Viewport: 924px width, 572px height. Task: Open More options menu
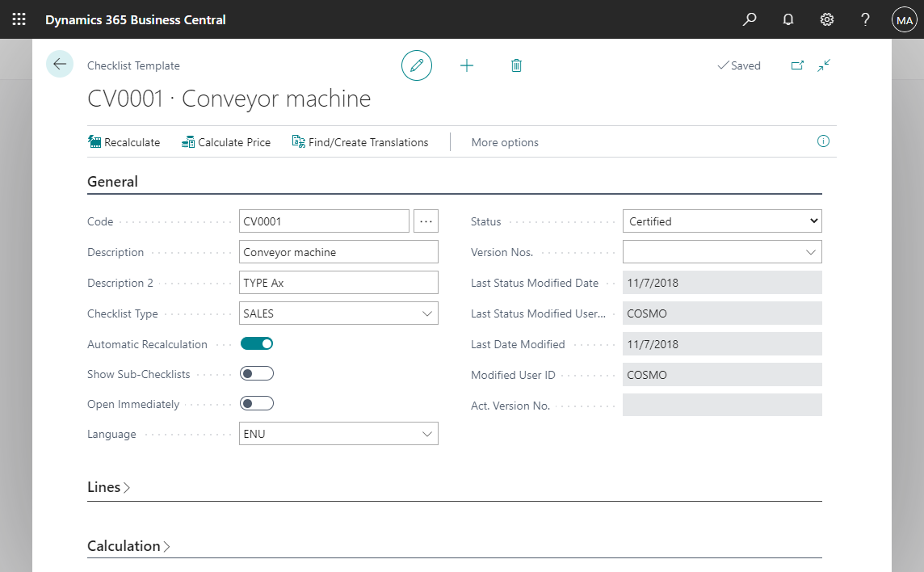click(x=505, y=142)
